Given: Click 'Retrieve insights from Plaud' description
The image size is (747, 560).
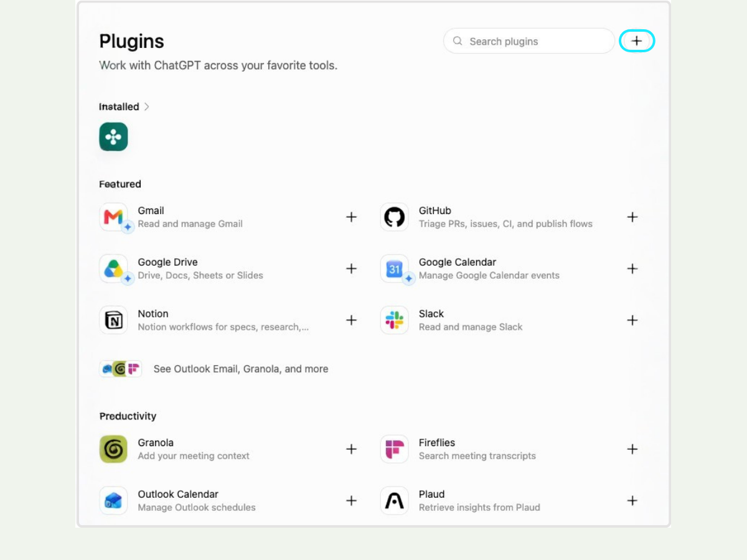Looking at the screenshot, I should pyautogui.click(x=479, y=508).
